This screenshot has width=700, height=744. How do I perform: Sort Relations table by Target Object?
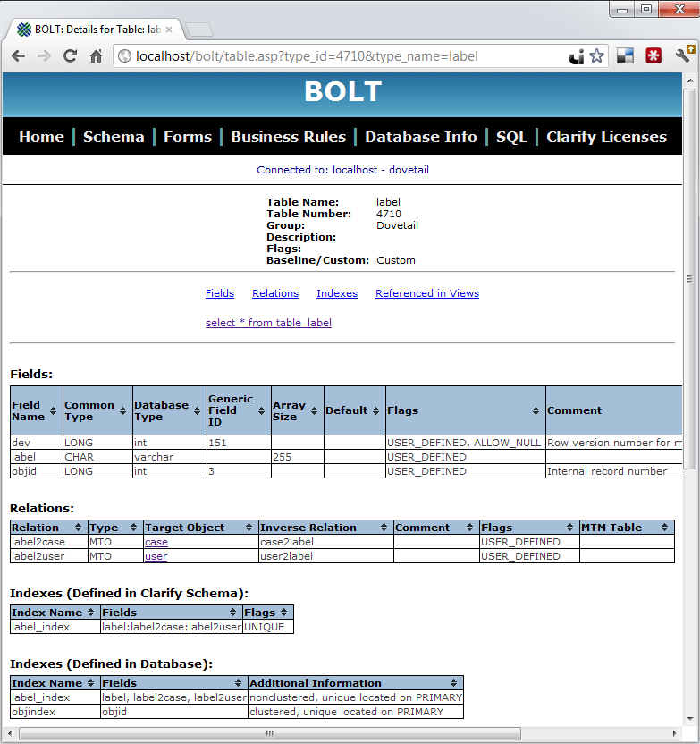(249, 528)
